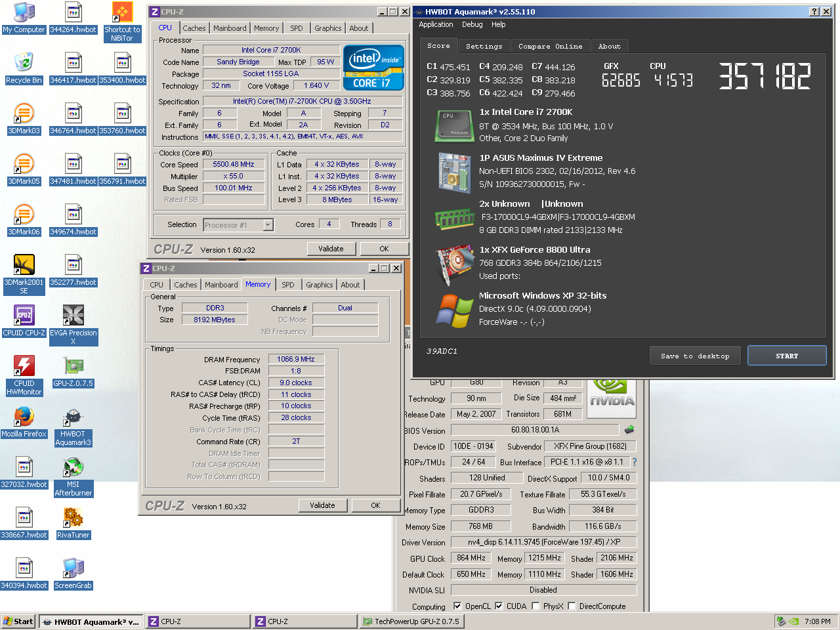Launch EVGA Precision X icon
This screenshot has height=630, width=840.
tap(73, 325)
